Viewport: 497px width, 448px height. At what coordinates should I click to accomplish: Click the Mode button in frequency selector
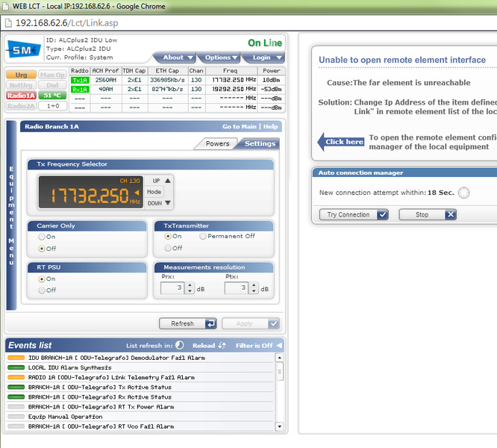click(154, 192)
